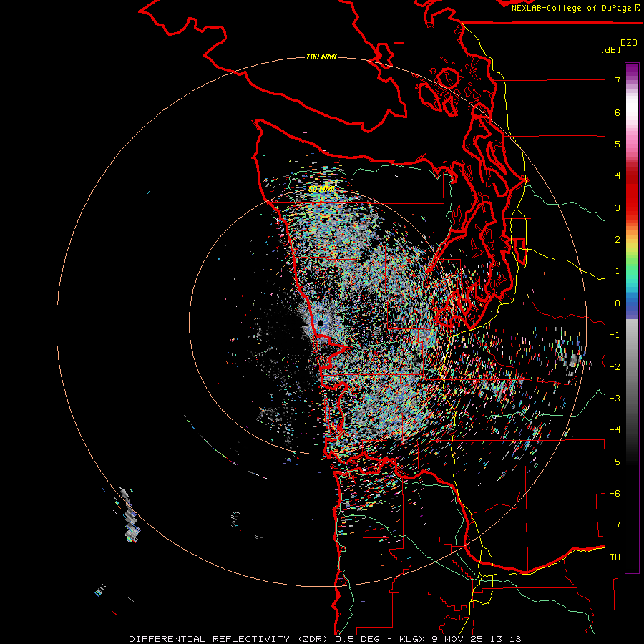Viewport: 644px width, 644px height.
Task: Click the 6 value on the dB scale
Action: coord(618,112)
